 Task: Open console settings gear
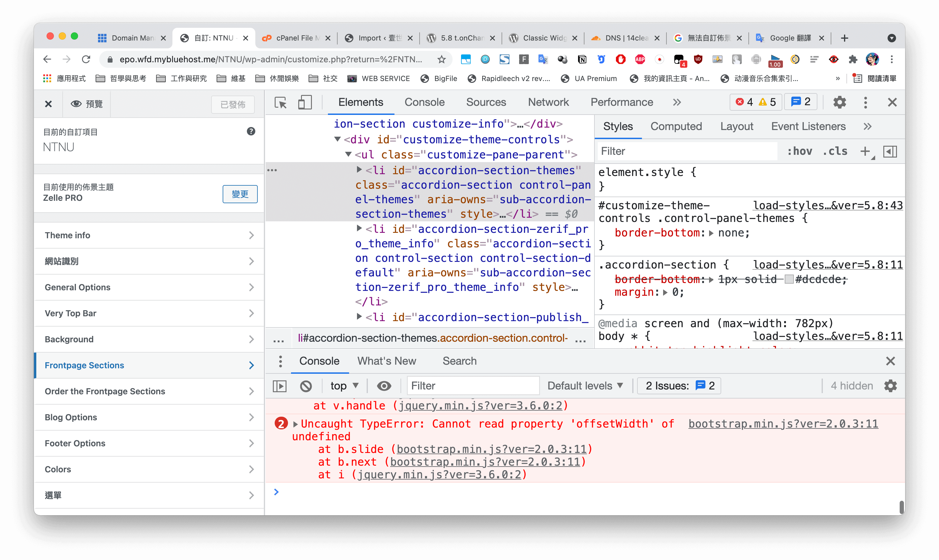coord(890,386)
